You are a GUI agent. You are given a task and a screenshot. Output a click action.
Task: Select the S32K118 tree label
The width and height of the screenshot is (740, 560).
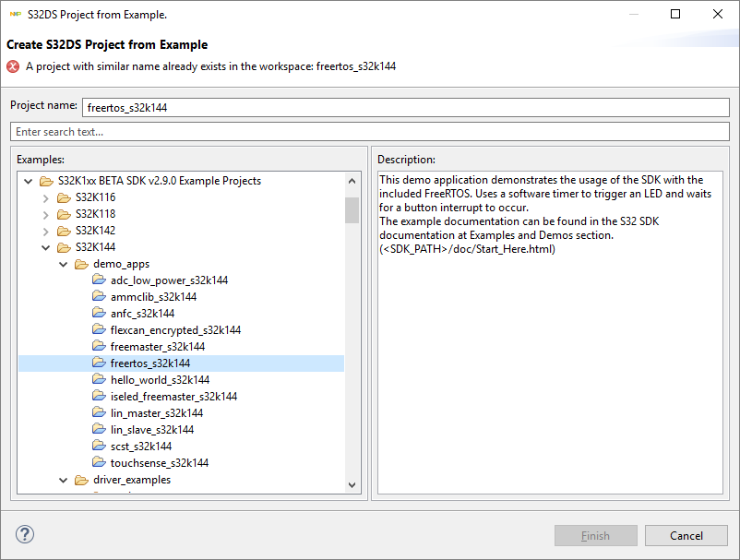pos(95,214)
